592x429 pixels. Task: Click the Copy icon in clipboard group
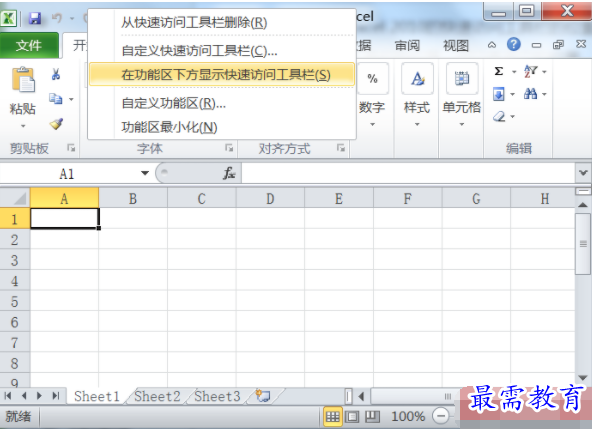[x=56, y=99]
